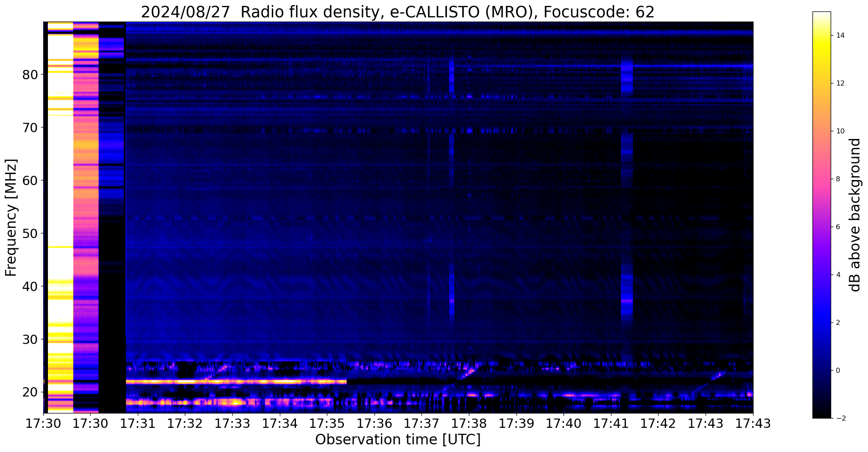Viewport: 868px width, 452px height.
Task: Click the 70 MHz frequency tick label
Action: pos(30,128)
